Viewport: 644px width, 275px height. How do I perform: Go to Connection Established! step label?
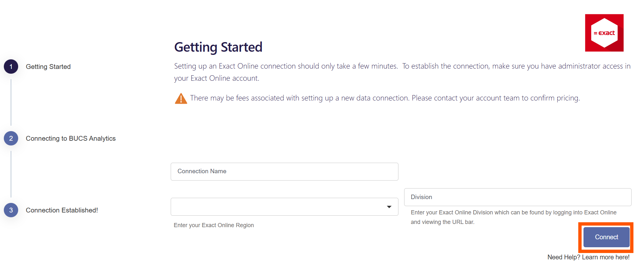point(62,210)
